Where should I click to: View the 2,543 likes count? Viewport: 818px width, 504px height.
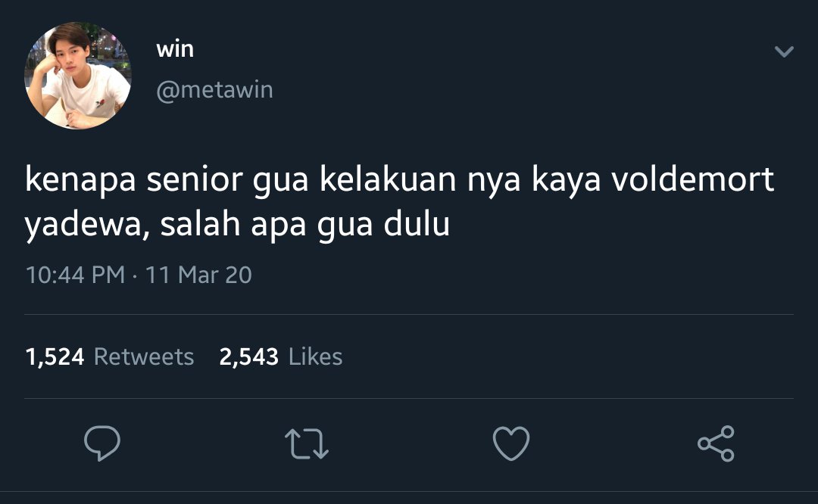(x=249, y=357)
